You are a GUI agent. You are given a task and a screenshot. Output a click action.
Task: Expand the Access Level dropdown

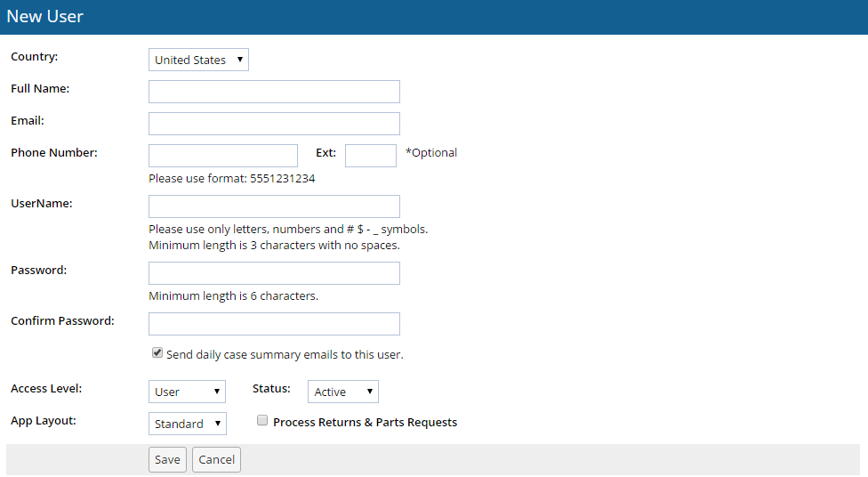(187, 392)
